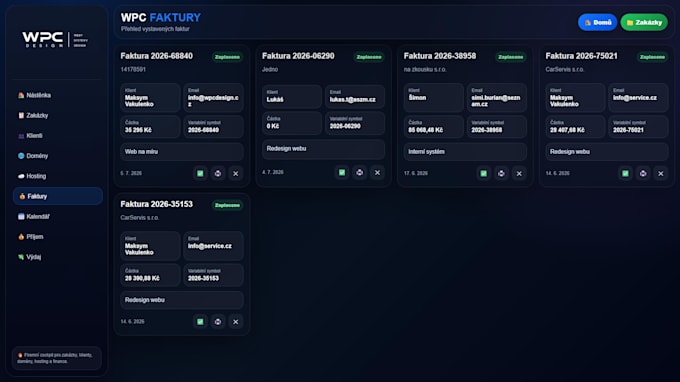Print Faktura 2026-06290 via printer icon
This screenshot has width=680, height=382.
360,173
